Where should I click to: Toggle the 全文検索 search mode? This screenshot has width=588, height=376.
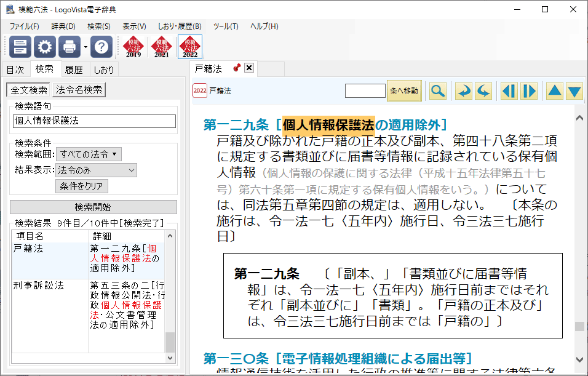(30, 90)
